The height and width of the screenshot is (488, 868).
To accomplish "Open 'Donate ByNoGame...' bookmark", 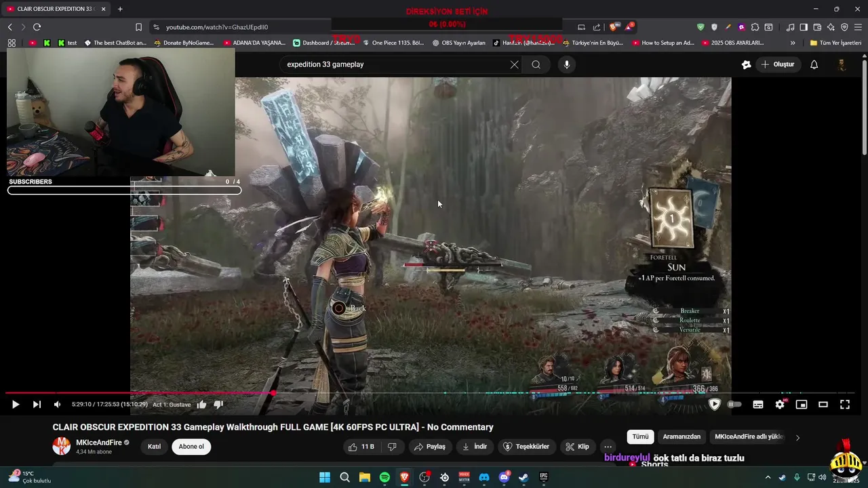I will coord(184,43).
